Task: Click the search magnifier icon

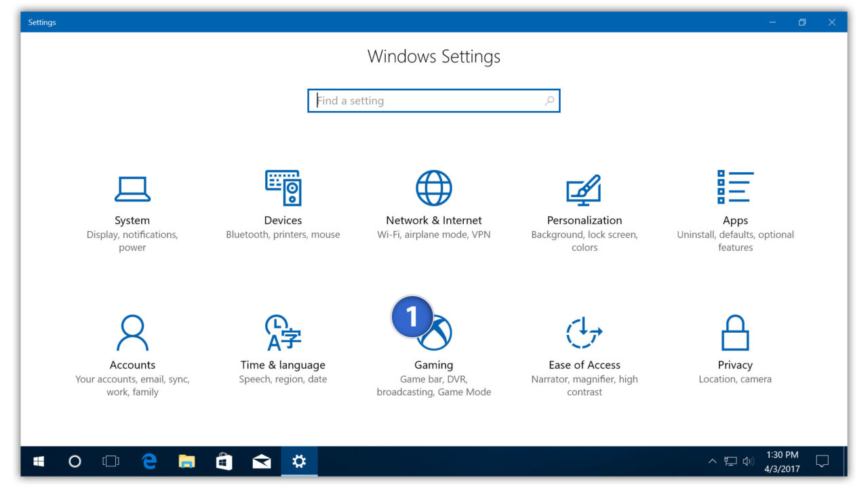Action: coord(549,101)
